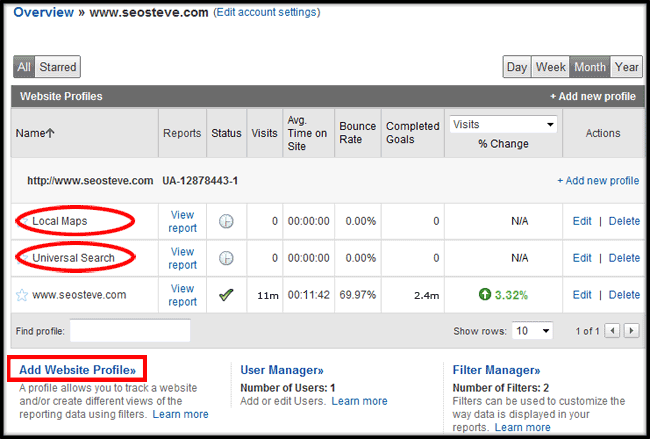View report for Local Maps
650x439 pixels.
pyautogui.click(x=182, y=221)
